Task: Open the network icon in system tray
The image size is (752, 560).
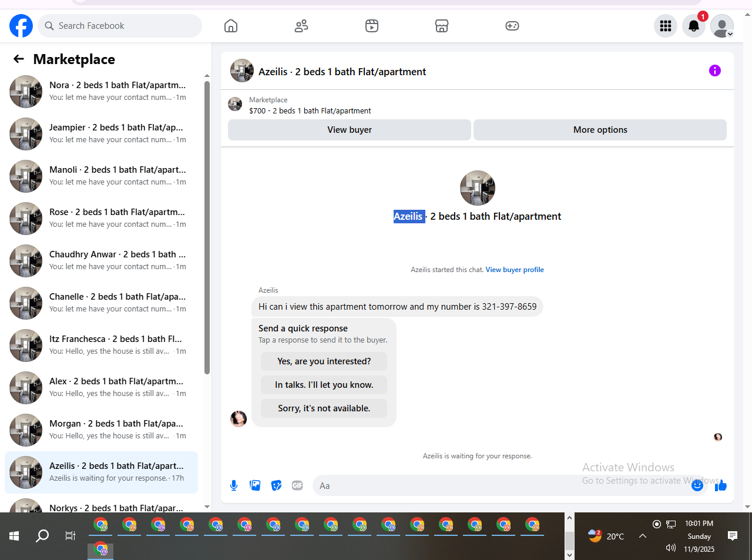Action: click(x=671, y=524)
